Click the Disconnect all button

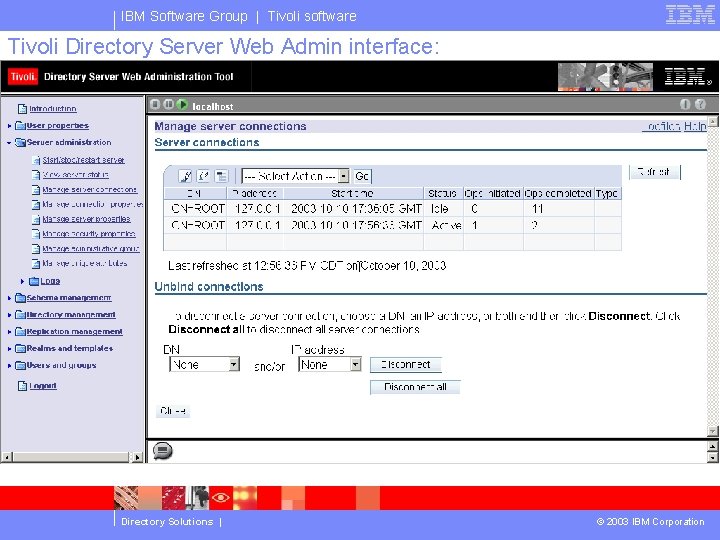pos(415,387)
